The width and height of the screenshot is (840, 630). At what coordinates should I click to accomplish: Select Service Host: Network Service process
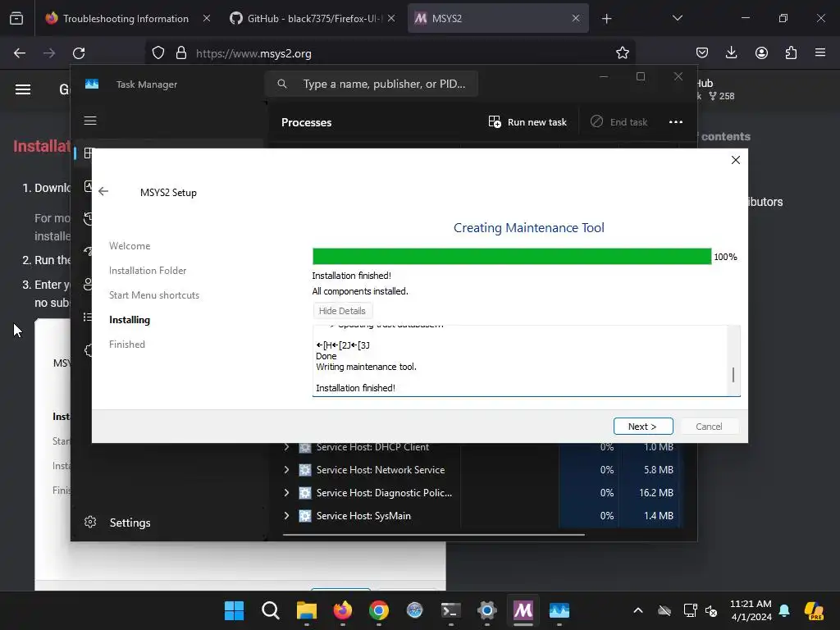[381, 470]
